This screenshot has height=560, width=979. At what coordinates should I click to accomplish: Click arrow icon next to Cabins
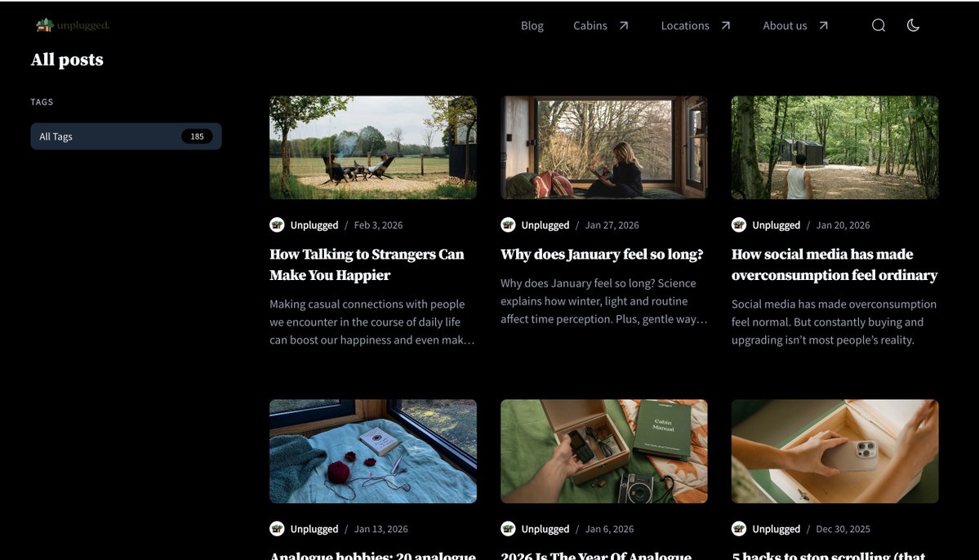[624, 25]
